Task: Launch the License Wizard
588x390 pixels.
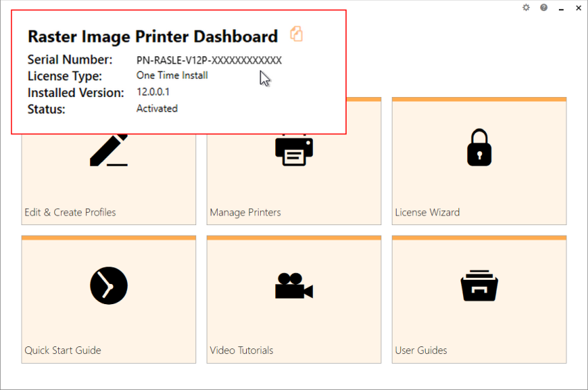Action: pos(479,161)
